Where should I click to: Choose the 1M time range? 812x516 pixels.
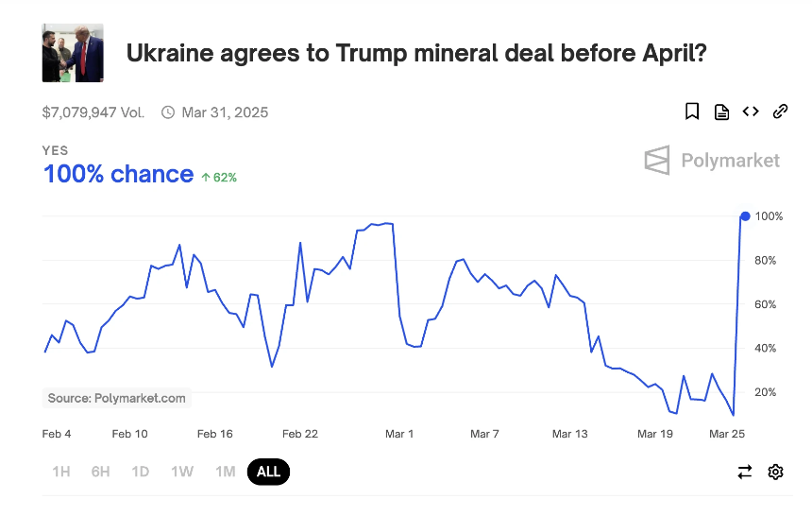[x=226, y=472]
